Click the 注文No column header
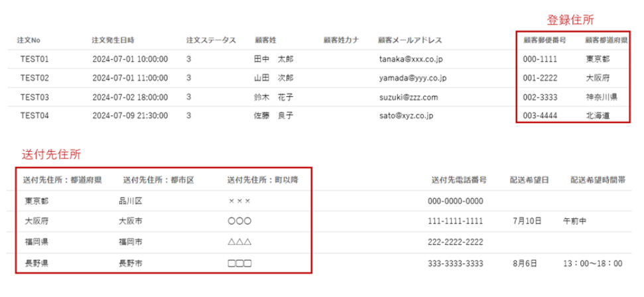The width and height of the screenshot is (644, 297). click(x=29, y=40)
